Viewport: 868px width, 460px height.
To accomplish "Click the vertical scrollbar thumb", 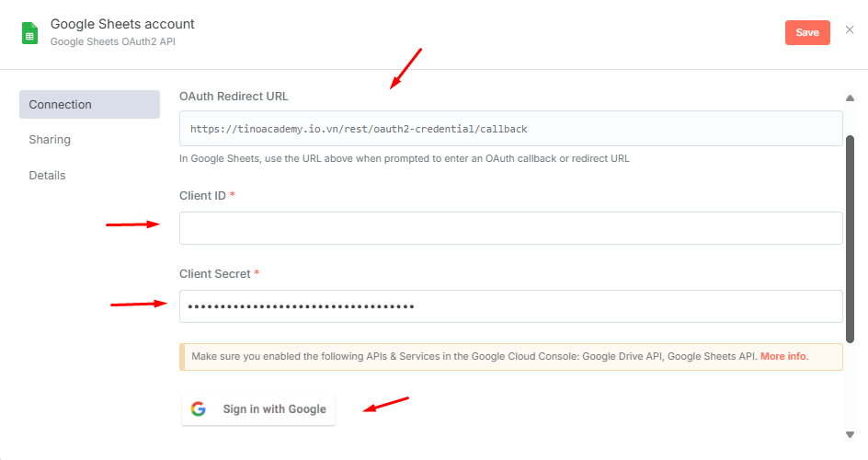I will click(x=850, y=239).
